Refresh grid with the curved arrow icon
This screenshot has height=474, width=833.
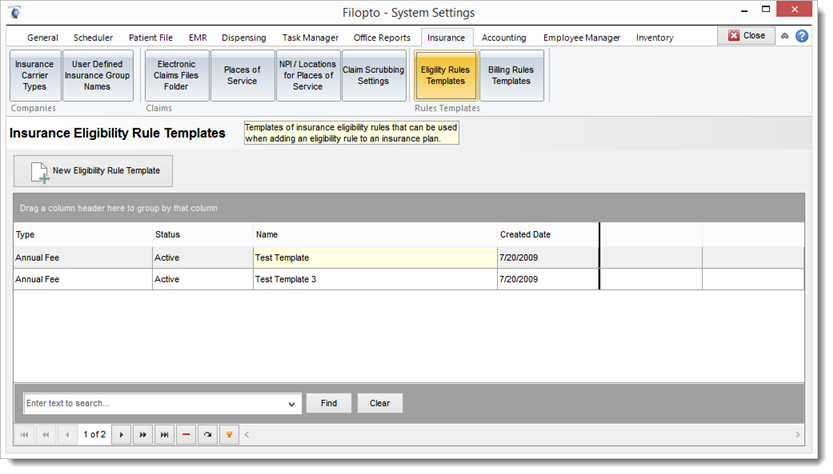pos(208,435)
